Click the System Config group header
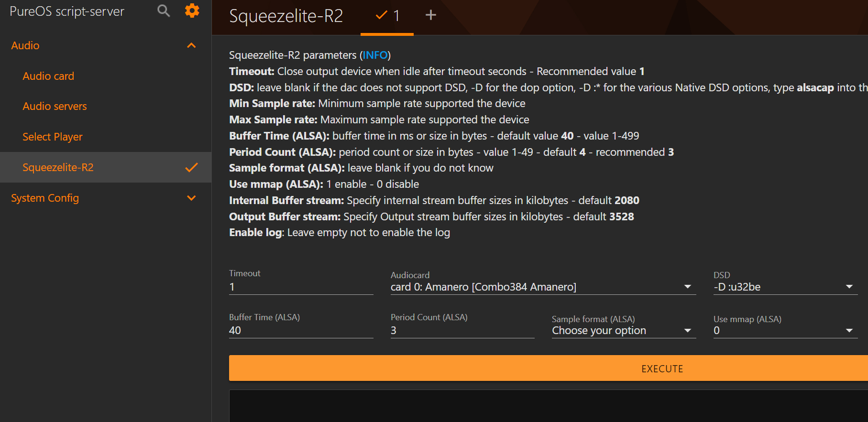 click(106, 198)
